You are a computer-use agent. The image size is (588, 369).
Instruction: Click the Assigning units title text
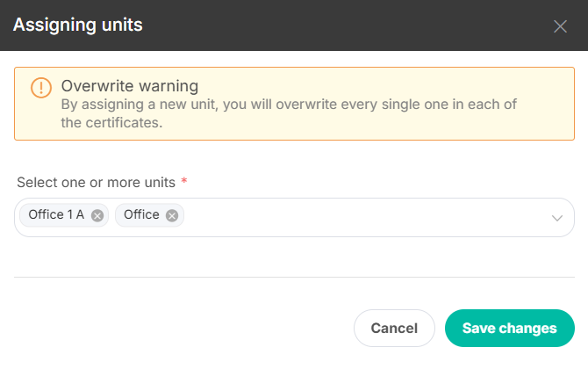tap(77, 25)
